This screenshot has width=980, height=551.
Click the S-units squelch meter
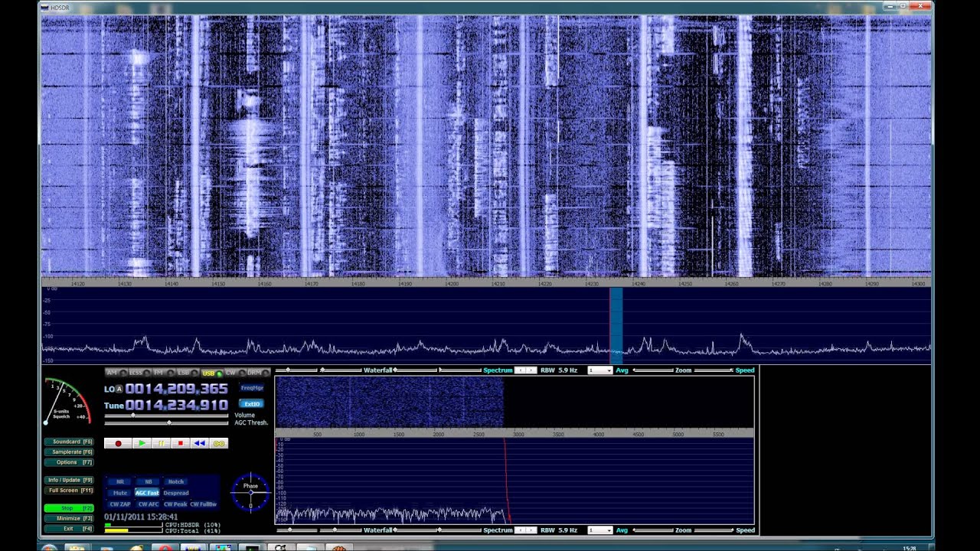click(67, 401)
